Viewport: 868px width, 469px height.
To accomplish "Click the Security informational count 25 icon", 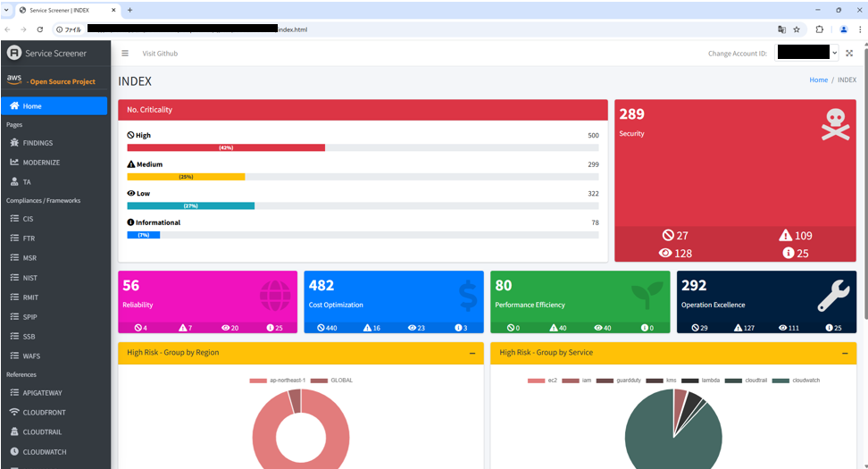I will coord(789,253).
